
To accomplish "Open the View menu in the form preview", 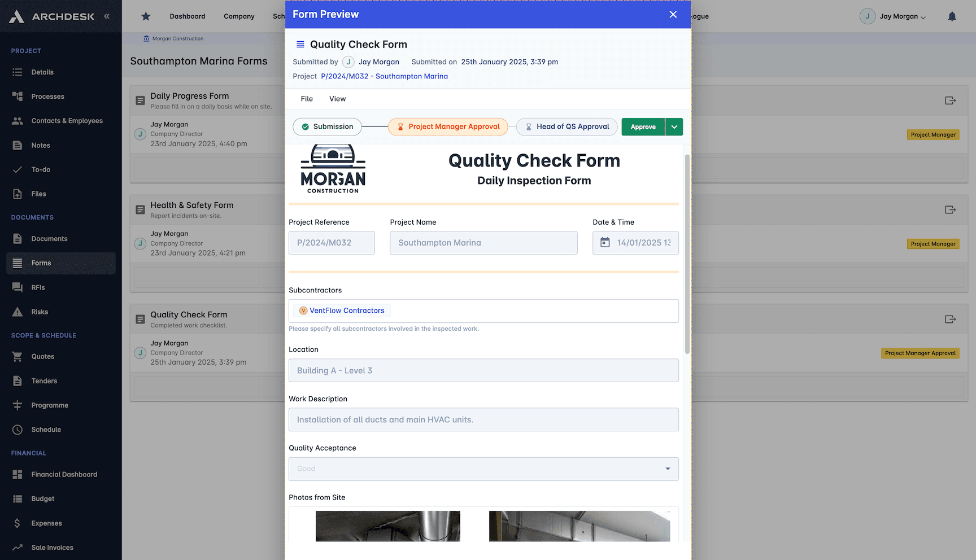I will [x=337, y=99].
